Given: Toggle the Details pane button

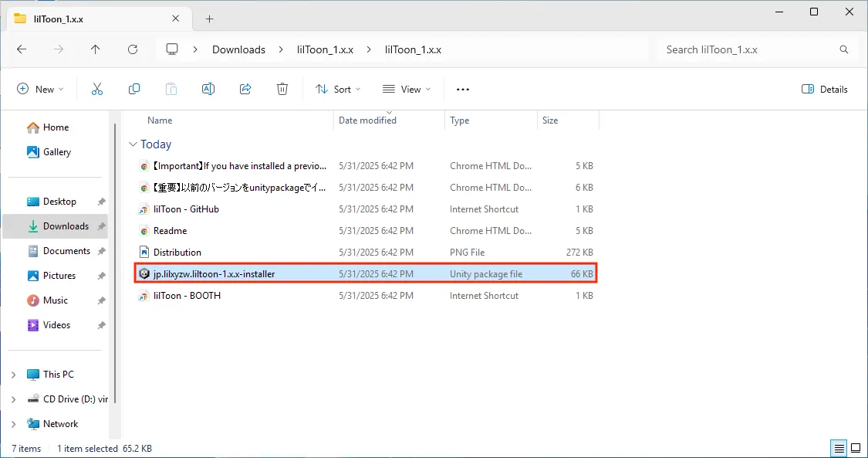Looking at the screenshot, I should [x=825, y=89].
